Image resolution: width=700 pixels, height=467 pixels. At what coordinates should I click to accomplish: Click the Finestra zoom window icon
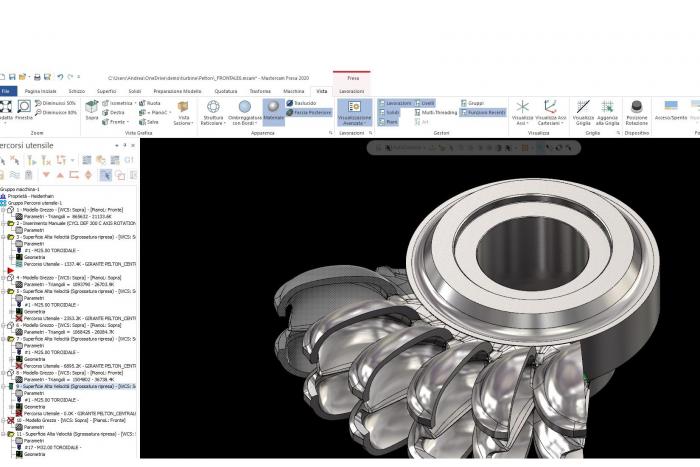[23, 110]
